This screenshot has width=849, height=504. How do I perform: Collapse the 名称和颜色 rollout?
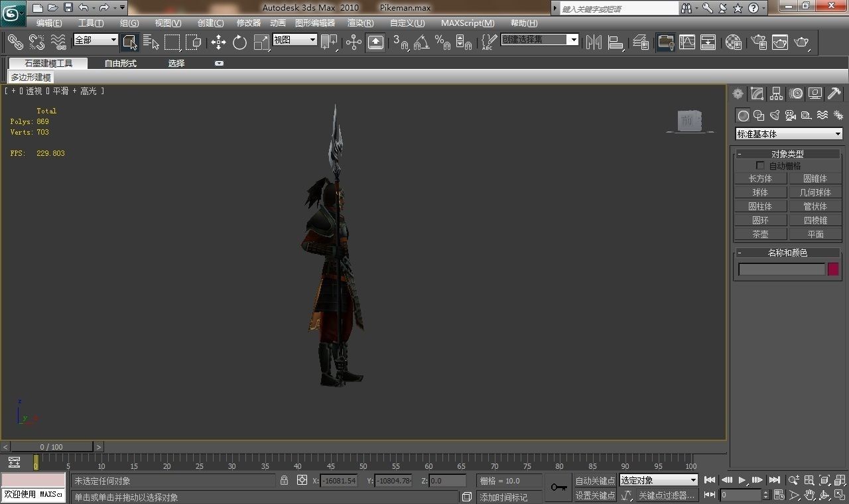(787, 253)
